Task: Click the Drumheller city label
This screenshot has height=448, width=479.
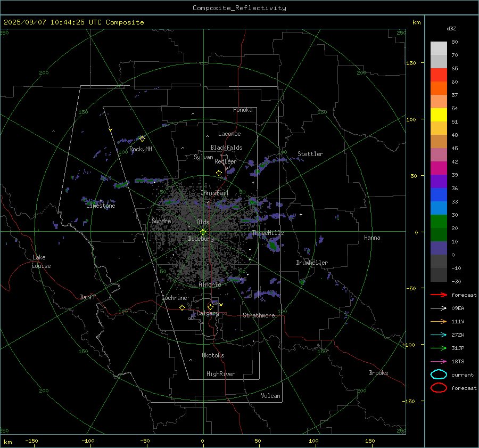Action: (x=312, y=263)
